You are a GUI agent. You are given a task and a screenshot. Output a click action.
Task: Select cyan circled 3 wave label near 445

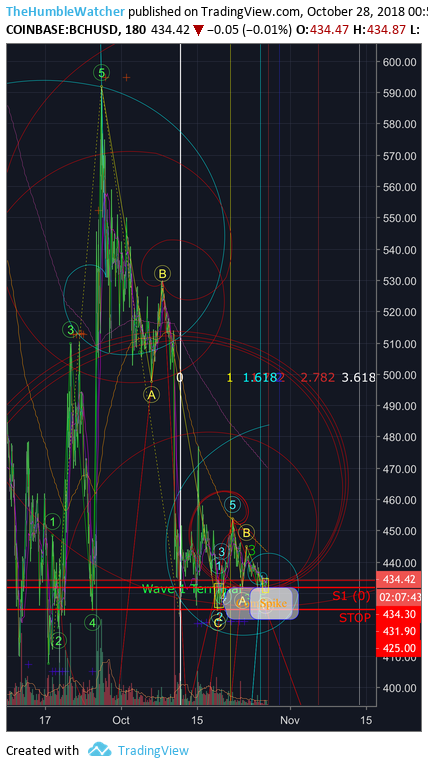(x=221, y=552)
